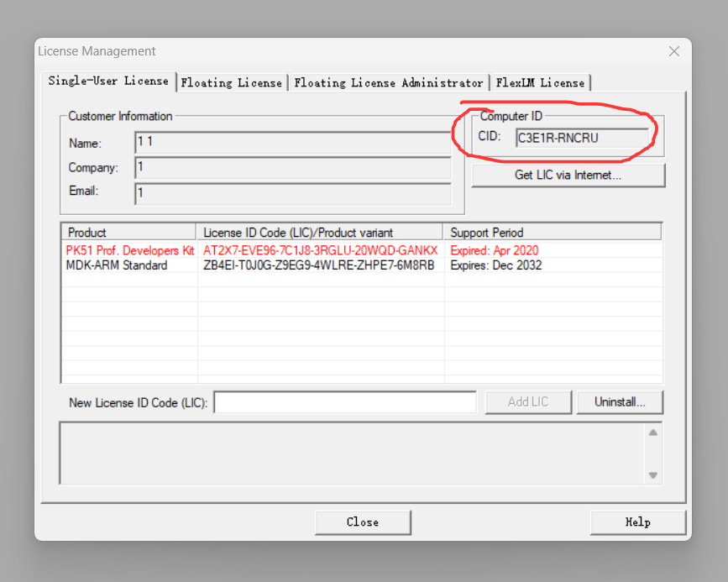
Task: Click the Get LIC via Internet button
Action: 568,176
